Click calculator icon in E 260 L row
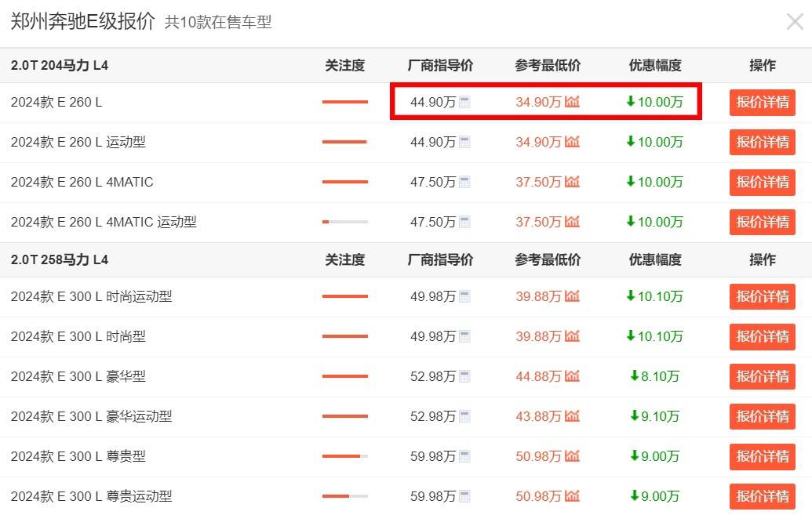Image resolution: width=812 pixels, height=515 pixels. (x=464, y=102)
